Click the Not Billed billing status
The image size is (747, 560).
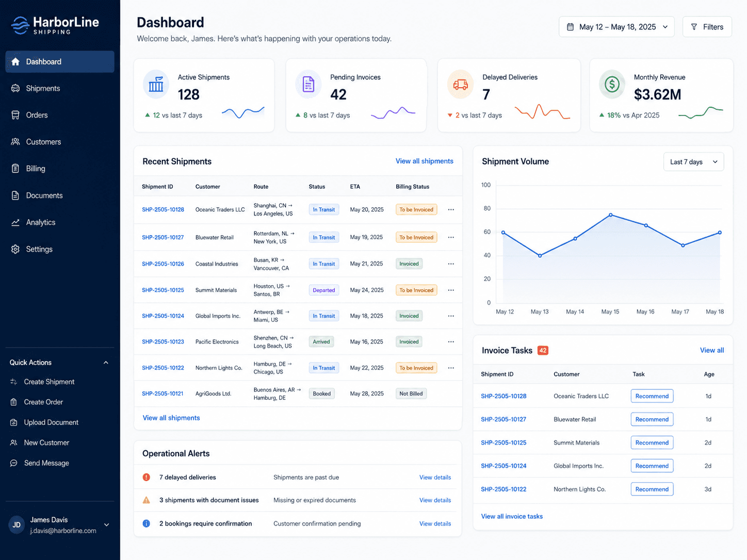(x=411, y=394)
